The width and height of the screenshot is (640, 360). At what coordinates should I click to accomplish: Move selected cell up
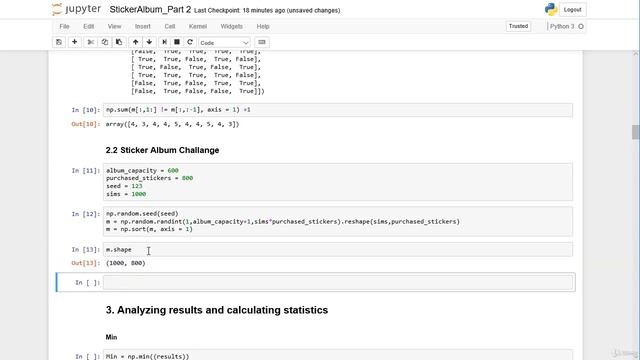135,42
